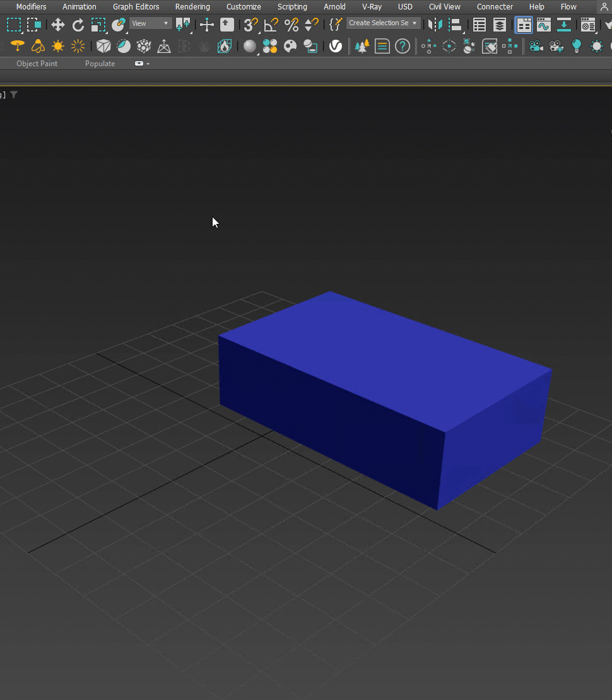Click the teal camera icon
Screen dimensions: 612x700
536,46
